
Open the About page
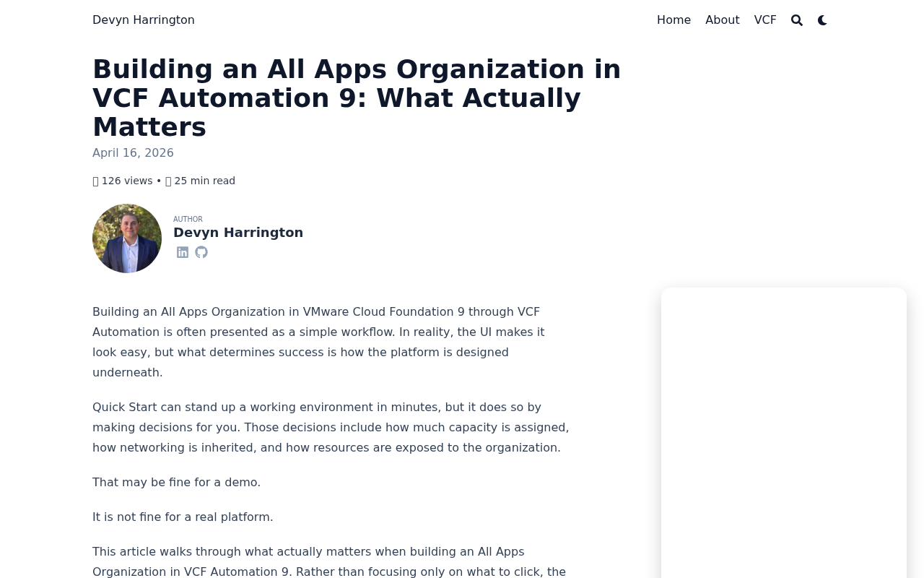[x=723, y=20]
